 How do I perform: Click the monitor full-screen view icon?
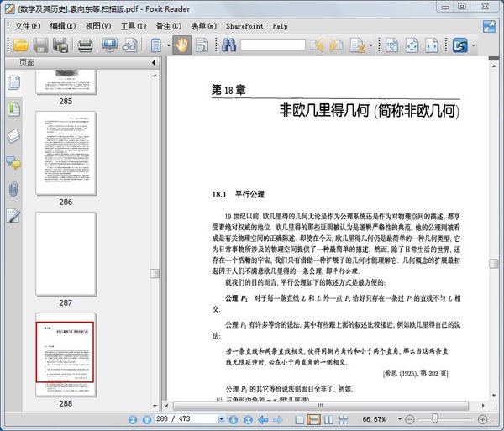109,45
